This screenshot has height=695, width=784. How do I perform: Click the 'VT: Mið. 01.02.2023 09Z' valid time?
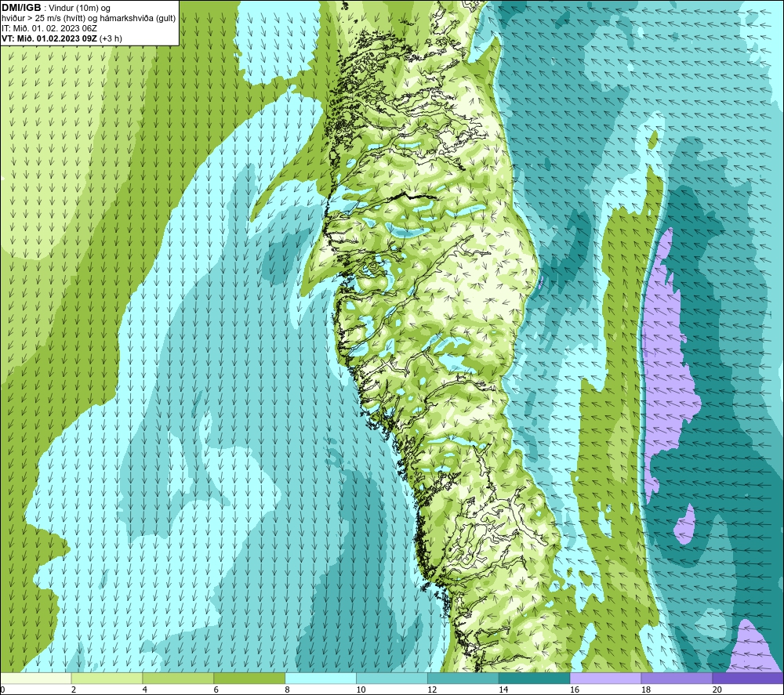pos(49,38)
